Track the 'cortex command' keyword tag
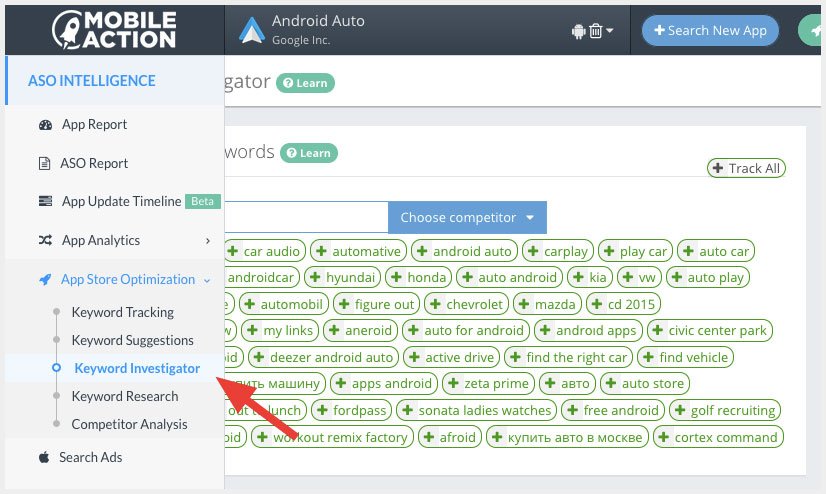Screen dimensions: 826x494 pos(718,437)
